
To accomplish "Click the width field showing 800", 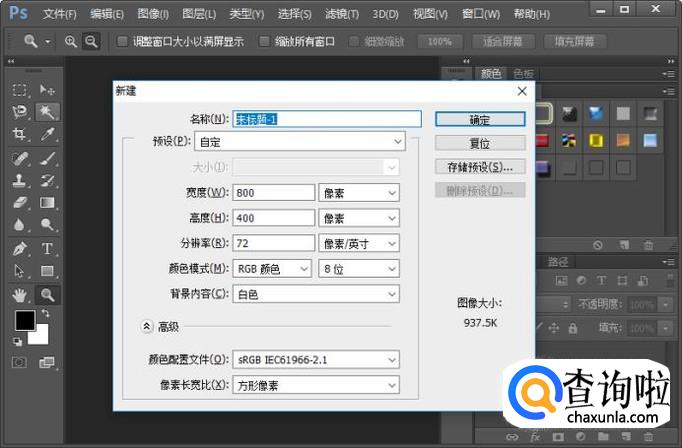I will tap(274, 193).
